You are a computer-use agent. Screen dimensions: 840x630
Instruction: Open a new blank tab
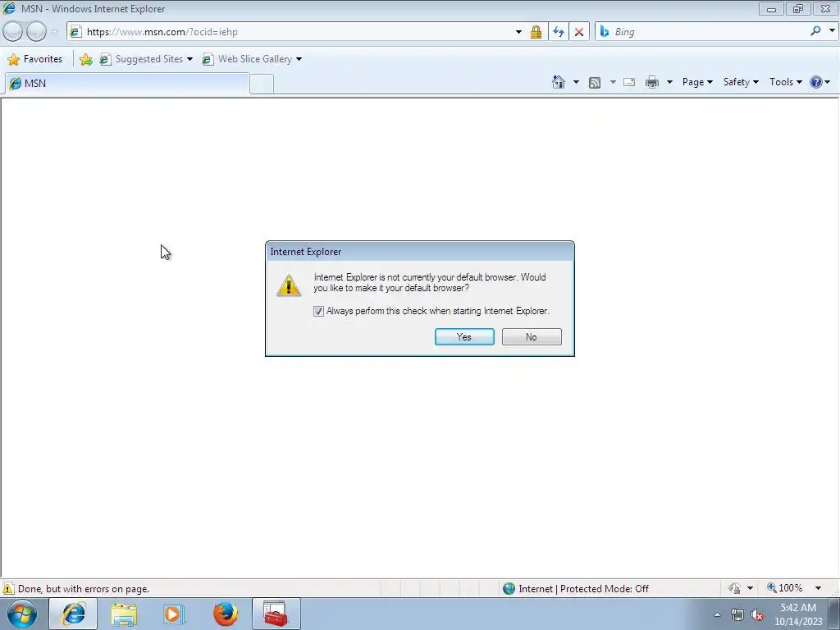pos(262,84)
